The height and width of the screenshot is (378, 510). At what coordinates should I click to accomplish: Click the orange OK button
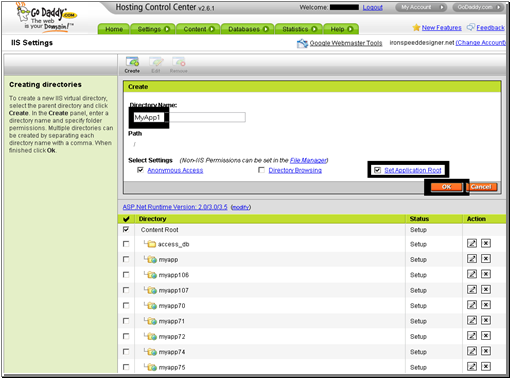[x=446, y=187]
